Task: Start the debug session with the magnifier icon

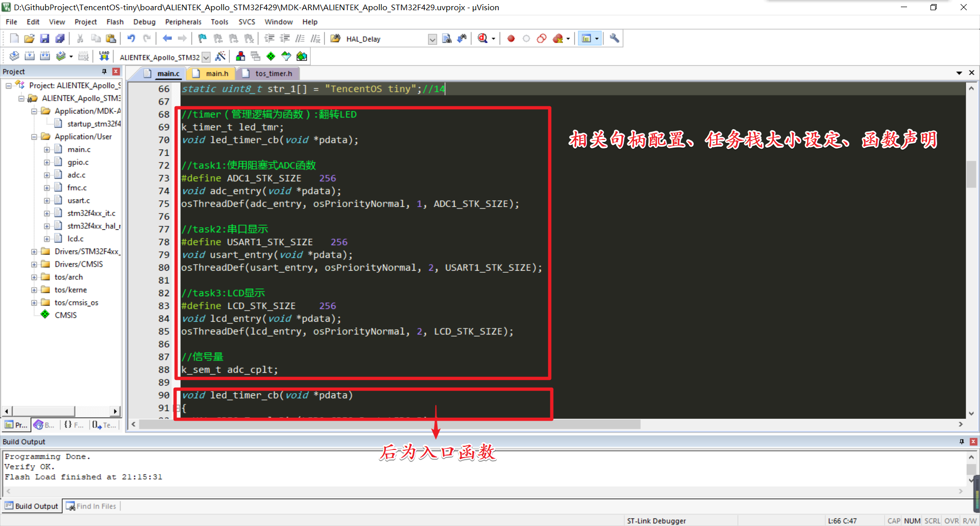Action: pyautogui.click(x=482, y=38)
